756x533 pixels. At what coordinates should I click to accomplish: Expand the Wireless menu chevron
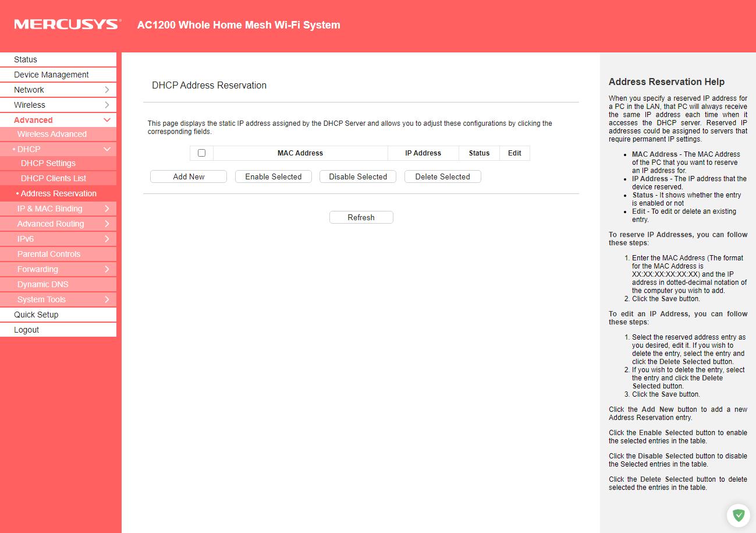107,105
